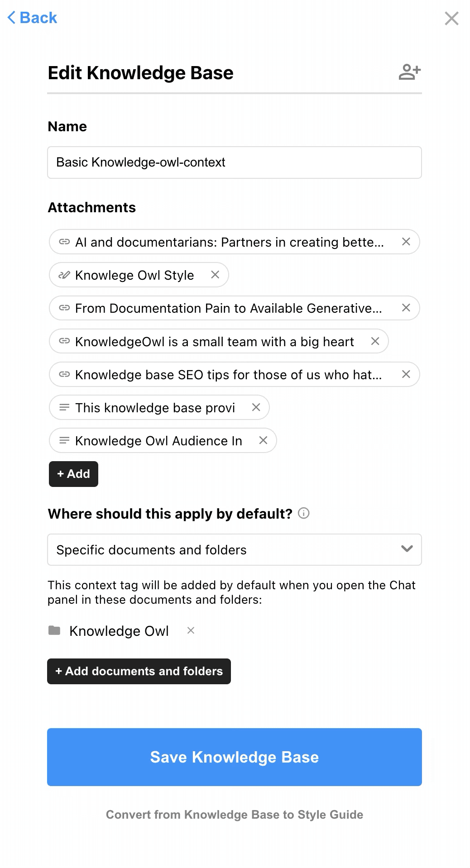Click the link icon on Knowledge base SEO tips
This screenshot has width=470, height=868.
point(64,374)
